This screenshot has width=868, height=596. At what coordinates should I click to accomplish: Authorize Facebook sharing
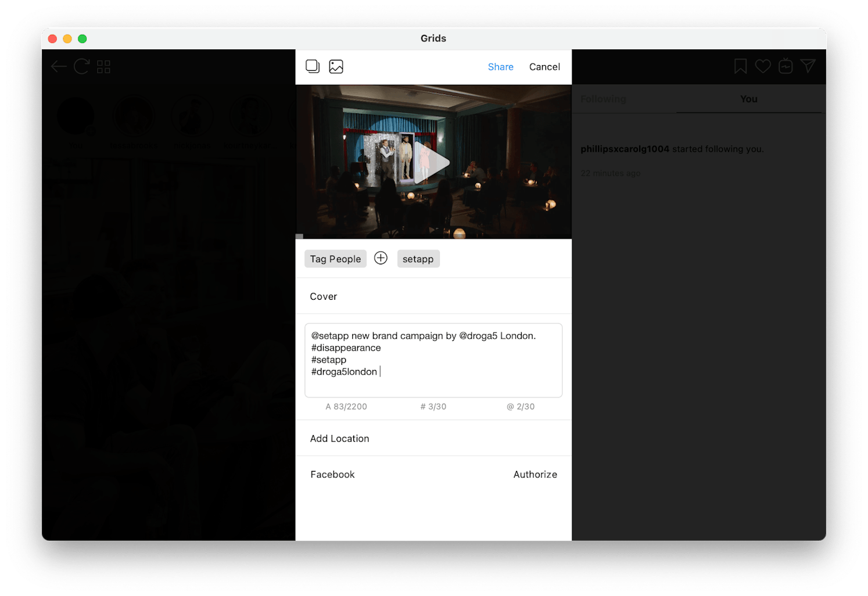pyautogui.click(x=535, y=475)
